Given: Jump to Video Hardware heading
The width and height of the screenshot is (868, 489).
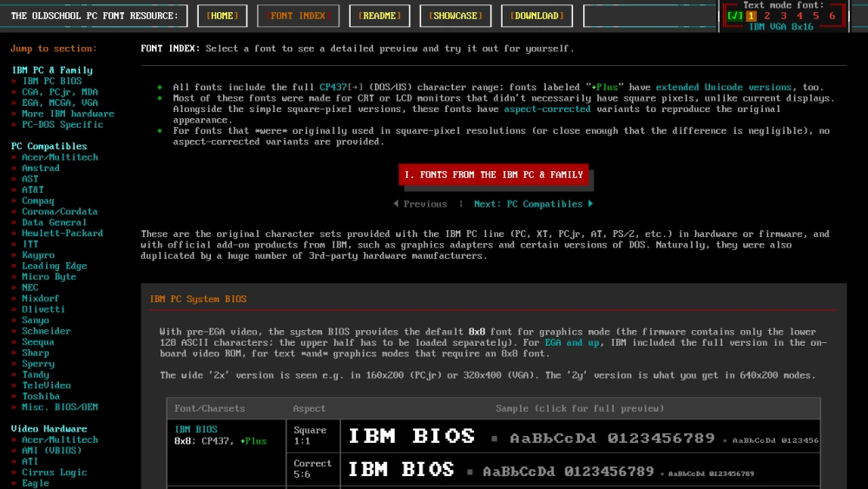Looking at the screenshot, I should tap(49, 429).
